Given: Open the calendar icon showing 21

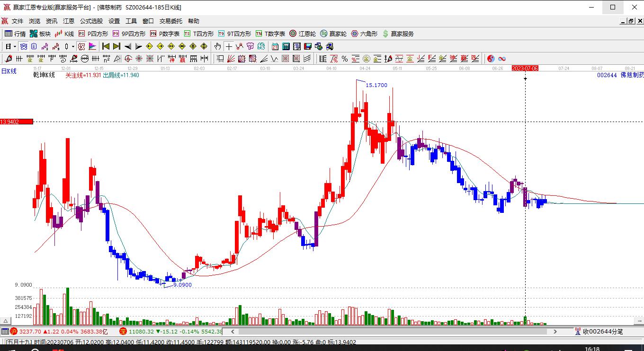Looking at the screenshot, I should pyautogui.click(x=275, y=46).
